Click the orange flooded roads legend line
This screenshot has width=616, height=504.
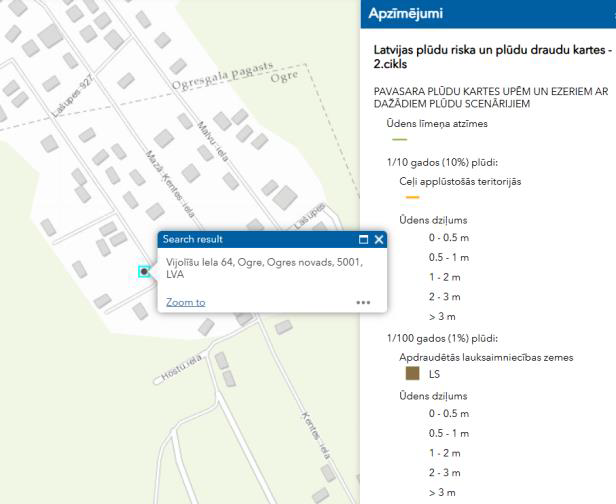[x=412, y=197]
